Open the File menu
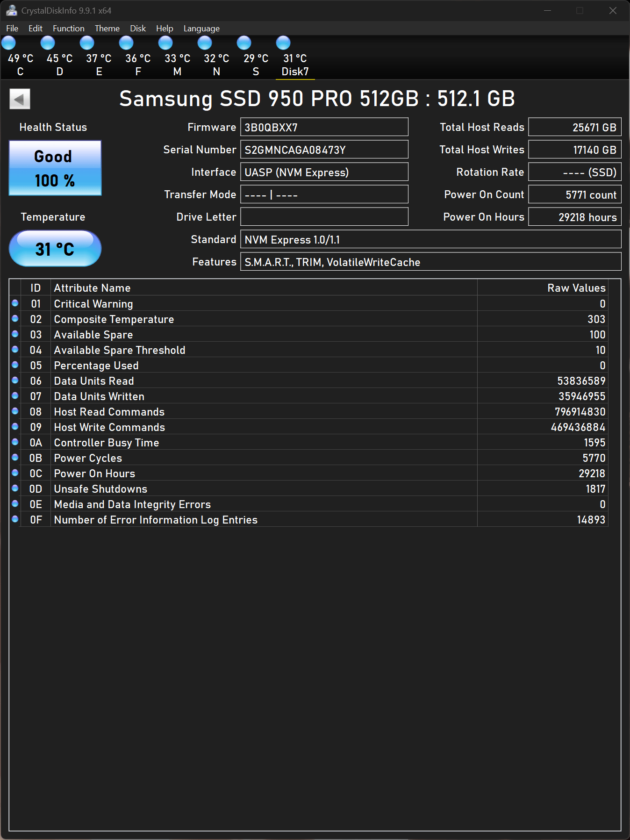 [12, 29]
